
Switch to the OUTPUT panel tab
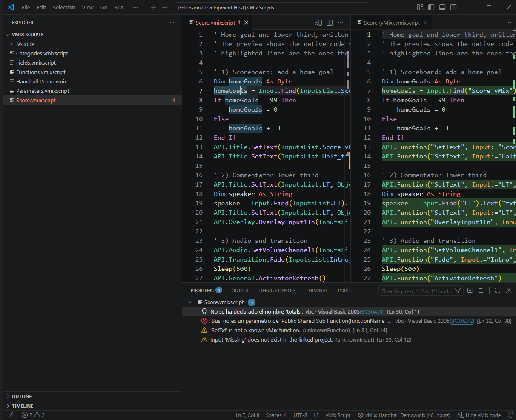pos(240,291)
